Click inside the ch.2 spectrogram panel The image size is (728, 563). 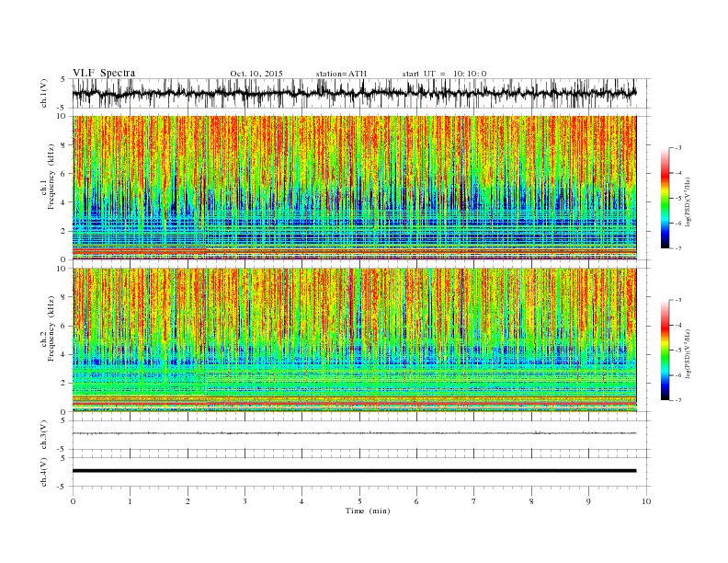(355, 340)
